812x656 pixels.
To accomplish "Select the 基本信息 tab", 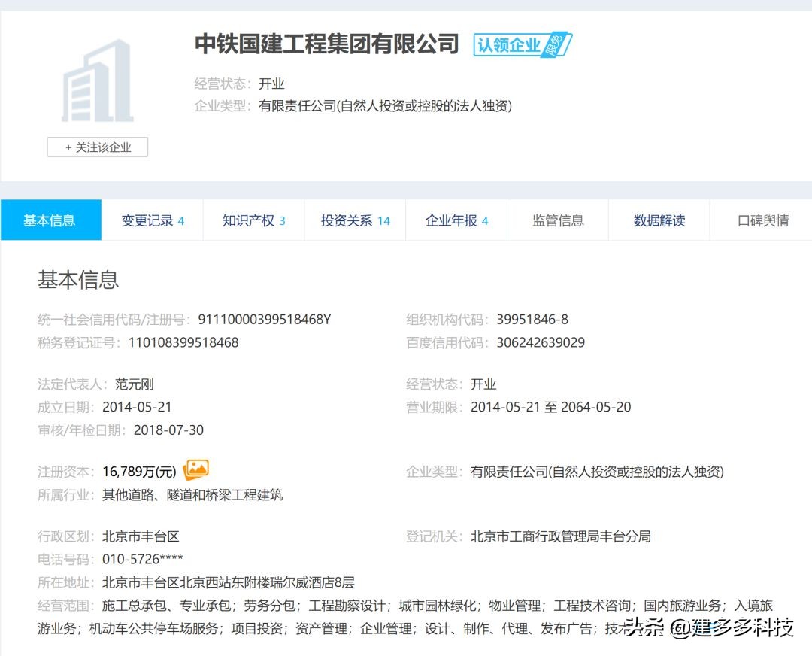I will [x=50, y=220].
